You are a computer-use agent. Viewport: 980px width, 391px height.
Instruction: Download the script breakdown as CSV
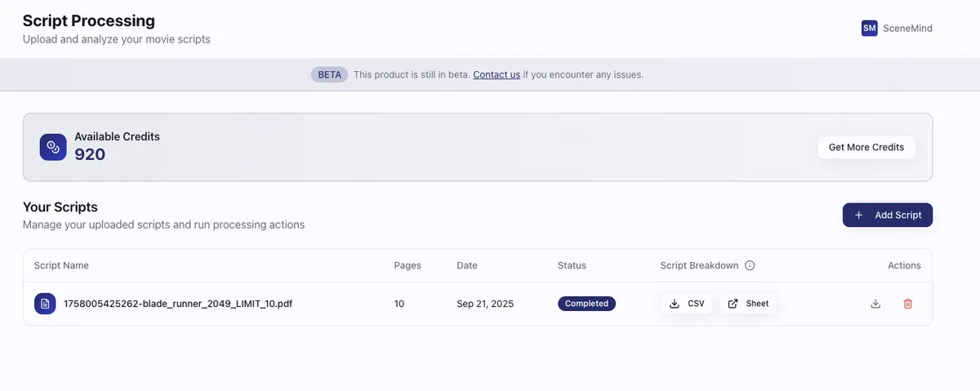(x=687, y=304)
